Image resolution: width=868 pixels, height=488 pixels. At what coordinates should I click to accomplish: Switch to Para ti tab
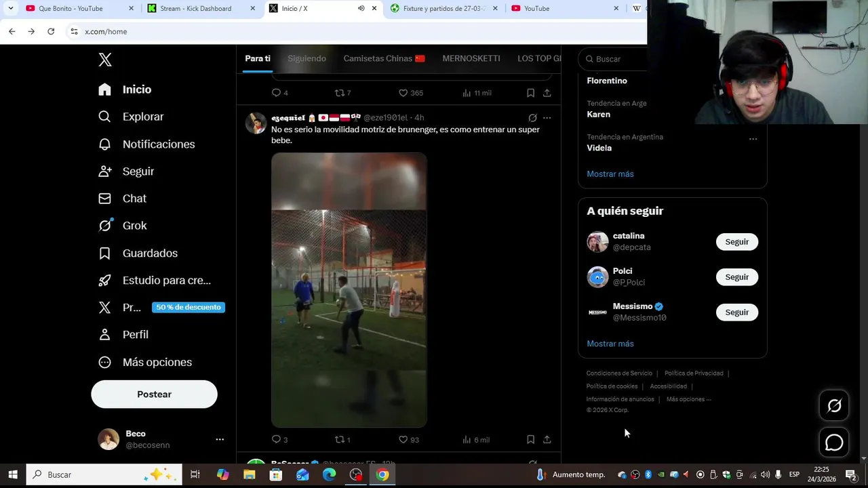pos(258,58)
